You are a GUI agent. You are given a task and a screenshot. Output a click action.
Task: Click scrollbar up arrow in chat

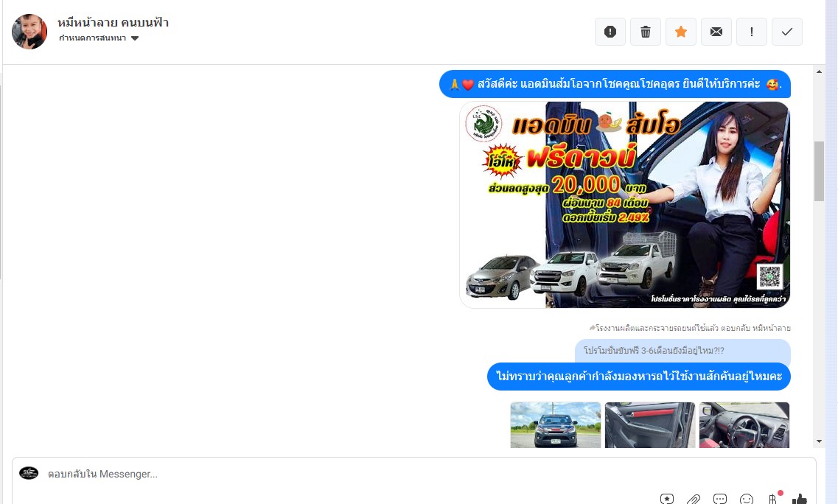[820, 71]
